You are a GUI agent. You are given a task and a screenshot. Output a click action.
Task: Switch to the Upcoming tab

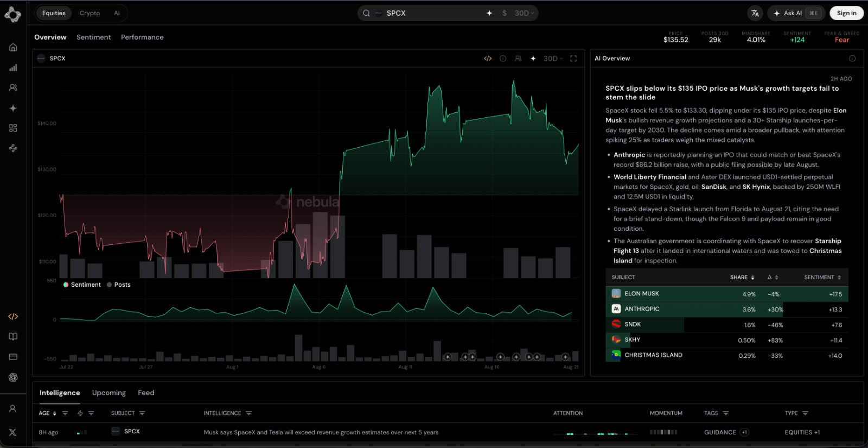109,393
